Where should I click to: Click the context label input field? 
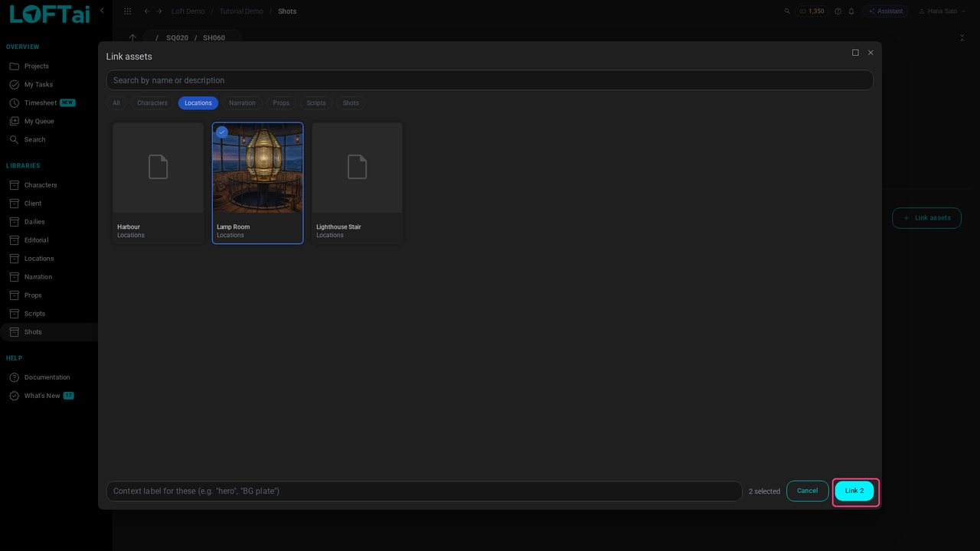click(424, 491)
